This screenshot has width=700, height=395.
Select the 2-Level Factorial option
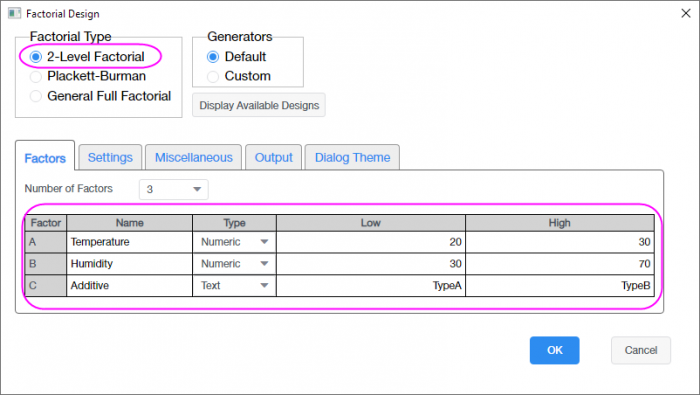[87, 57]
